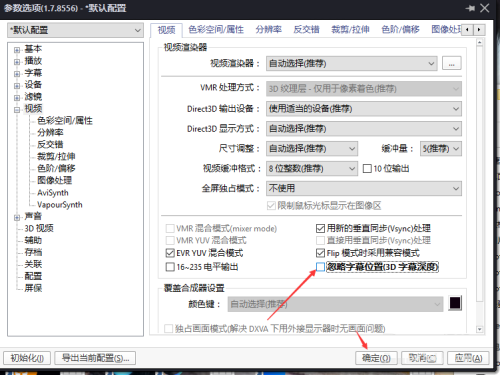Switch to the 分辨率 tab
This screenshot has width=500, height=375.
pyautogui.click(x=268, y=30)
